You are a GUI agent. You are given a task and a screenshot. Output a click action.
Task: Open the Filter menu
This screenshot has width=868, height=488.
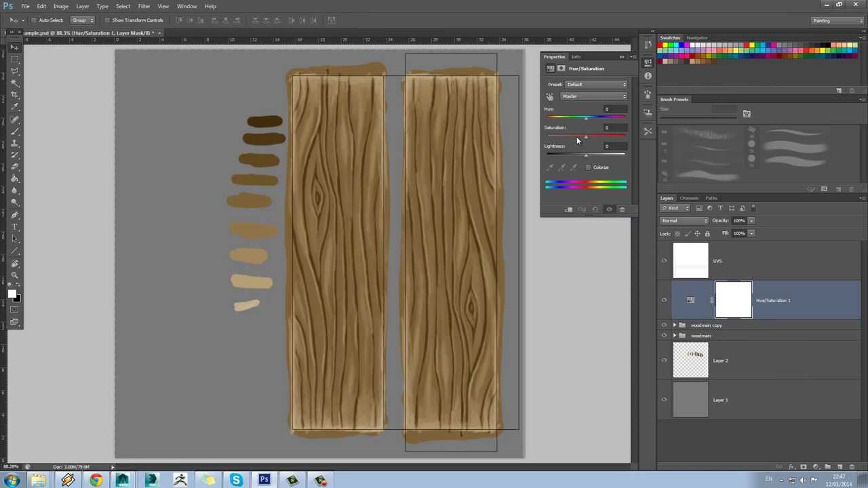click(144, 6)
